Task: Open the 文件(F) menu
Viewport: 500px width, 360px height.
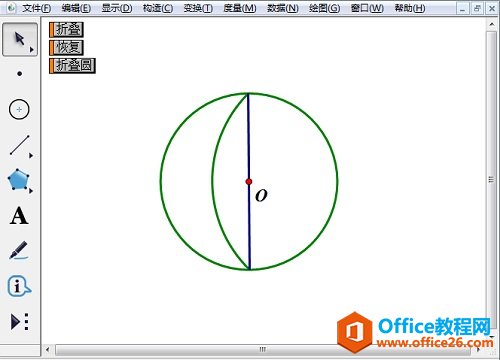Action: pos(36,8)
